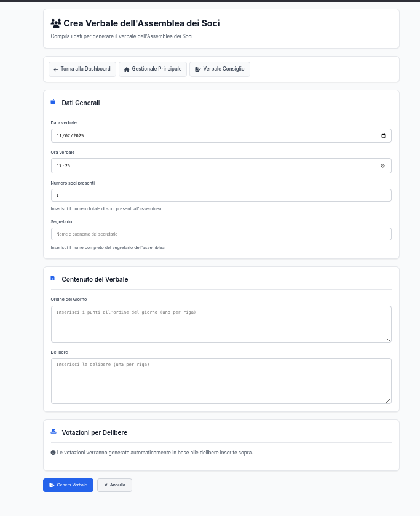The height and width of the screenshot is (516, 420).
Task: Open the Verbale Consiglio page
Action: pos(220,69)
